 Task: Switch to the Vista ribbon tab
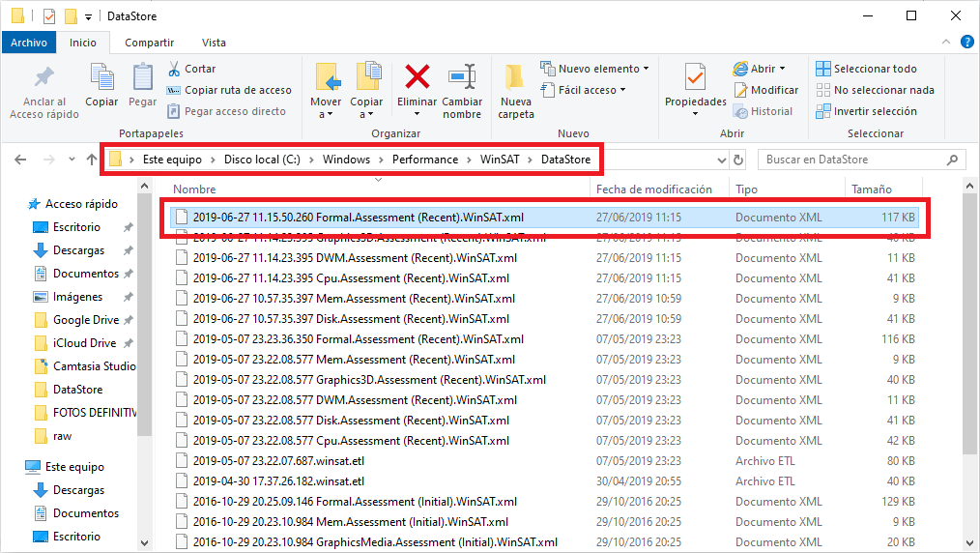click(214, 43)
